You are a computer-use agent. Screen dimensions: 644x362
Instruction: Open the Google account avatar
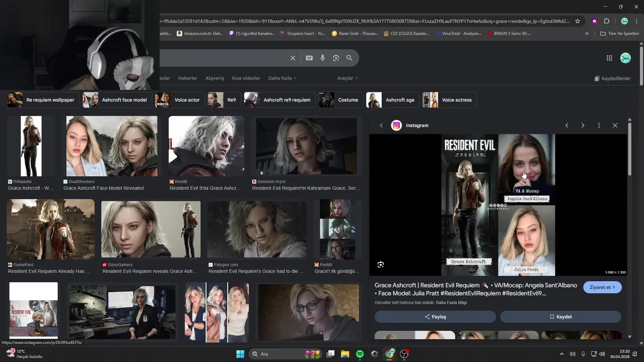[625, 58]
